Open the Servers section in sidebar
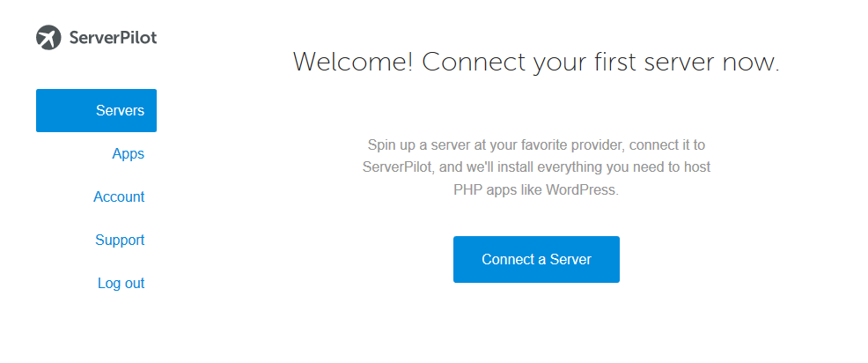Image resolution: width=868 pixels, height=363 pixels. (96, 110)
